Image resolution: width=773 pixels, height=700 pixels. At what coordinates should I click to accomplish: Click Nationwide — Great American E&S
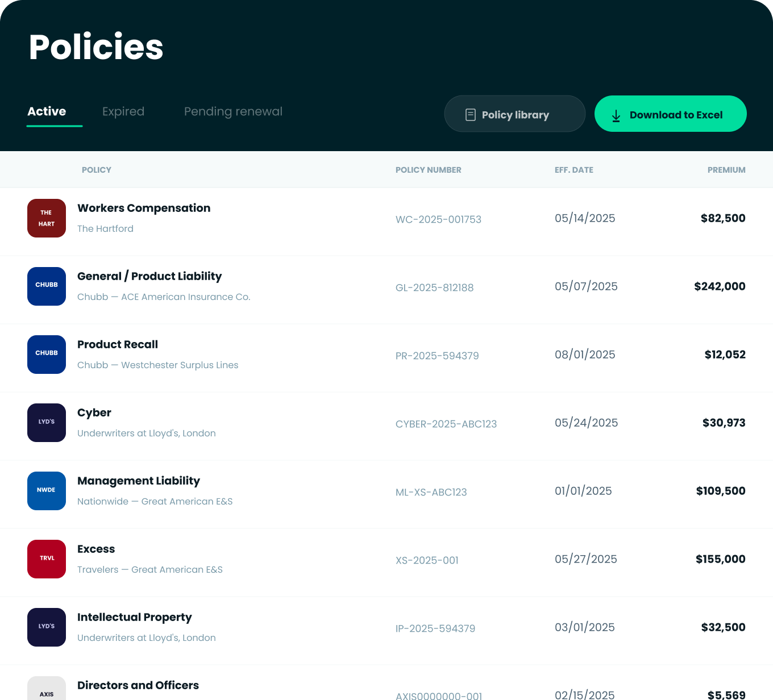point(155,501)
